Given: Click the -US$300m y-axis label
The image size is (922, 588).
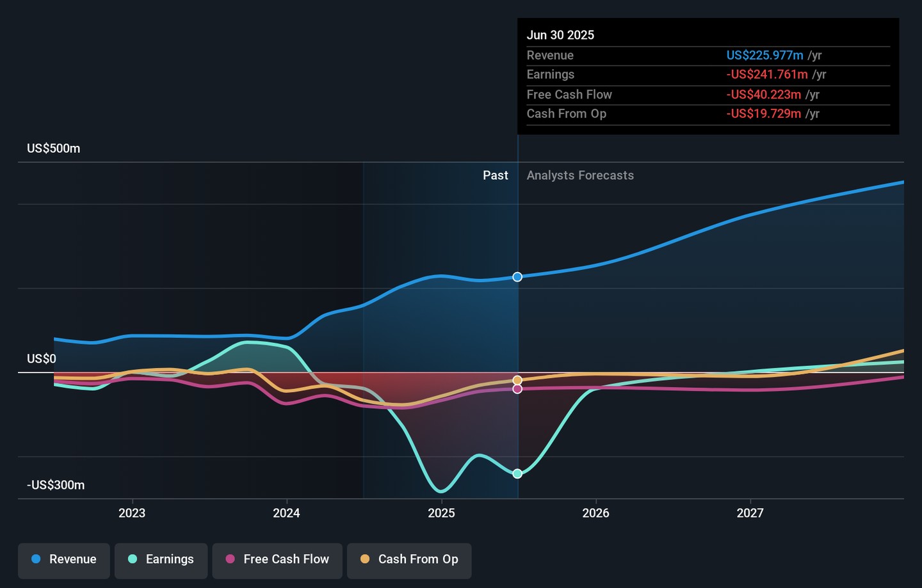Looking at the screenshot, I should [56, 485].
